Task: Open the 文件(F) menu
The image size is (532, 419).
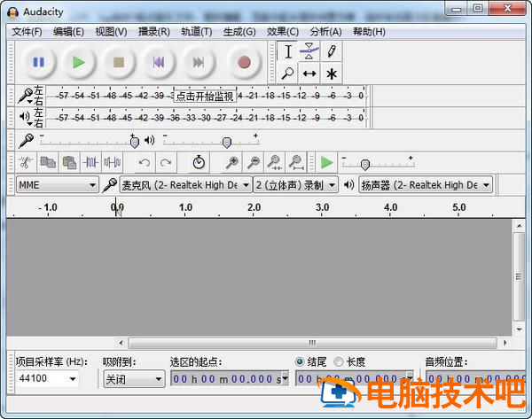Action: (27, 32)
